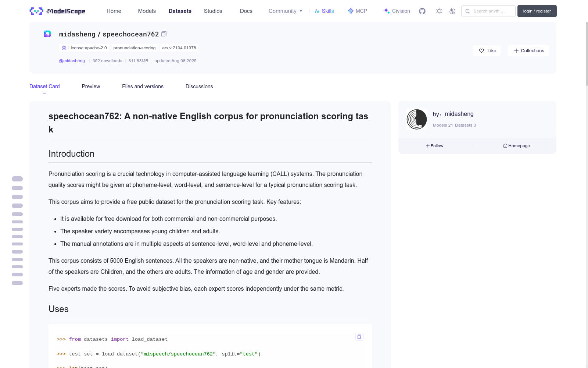Focus the Search anything field

click(x=488, y=11)
